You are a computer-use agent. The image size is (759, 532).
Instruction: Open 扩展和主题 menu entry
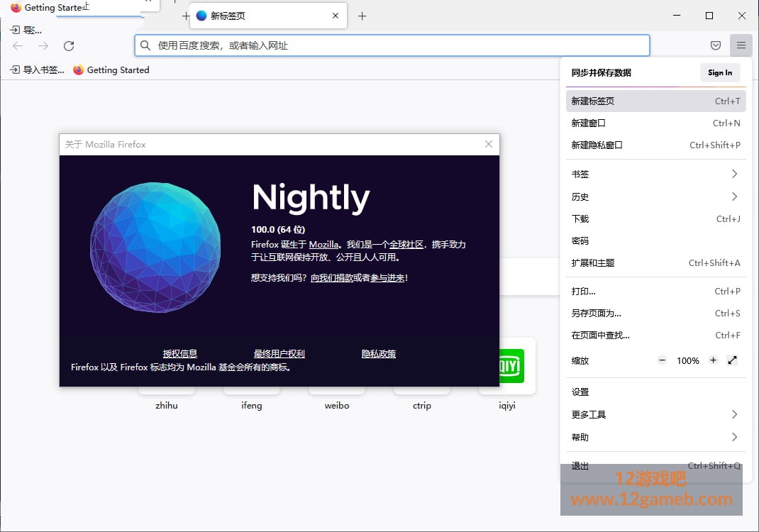click(x=655, y=263)
